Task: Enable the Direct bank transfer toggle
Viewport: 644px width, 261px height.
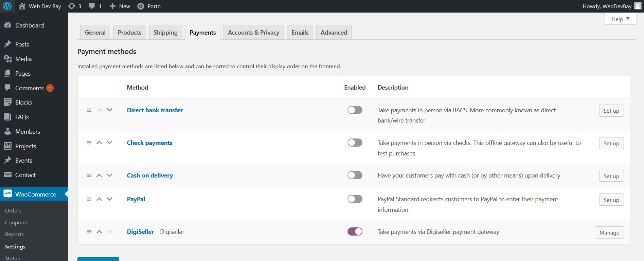Action: point(355,110)
